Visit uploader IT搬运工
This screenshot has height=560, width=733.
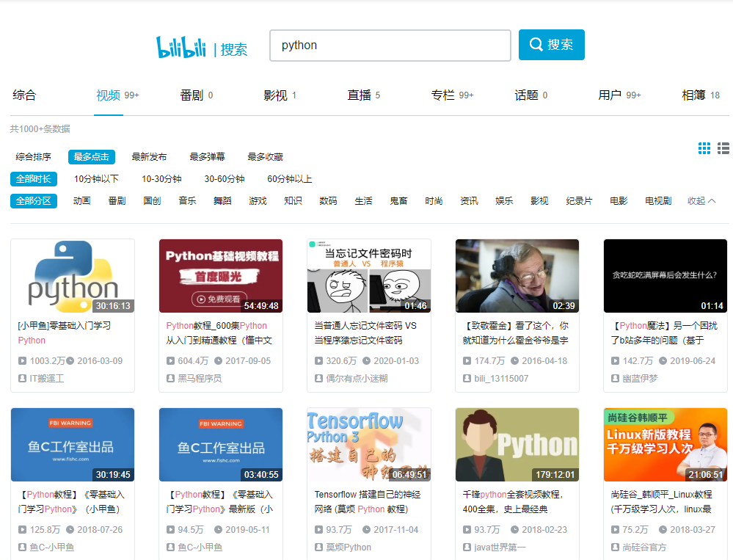pyautogui.click(x=47, y=379)
